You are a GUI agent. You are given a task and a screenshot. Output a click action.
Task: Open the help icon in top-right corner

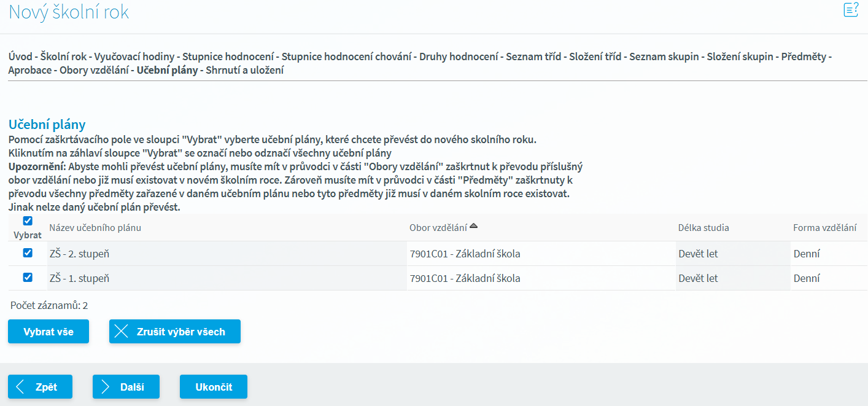click(851, 10)
